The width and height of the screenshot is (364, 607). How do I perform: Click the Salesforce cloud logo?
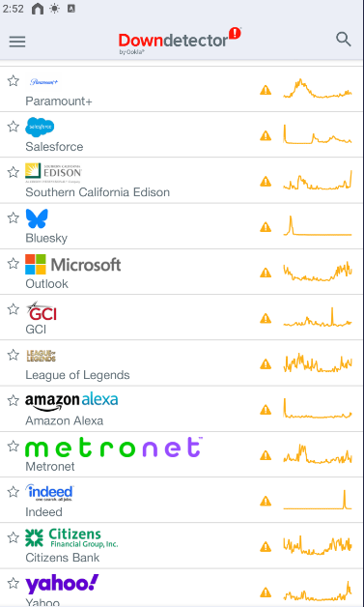click(40, 127)
